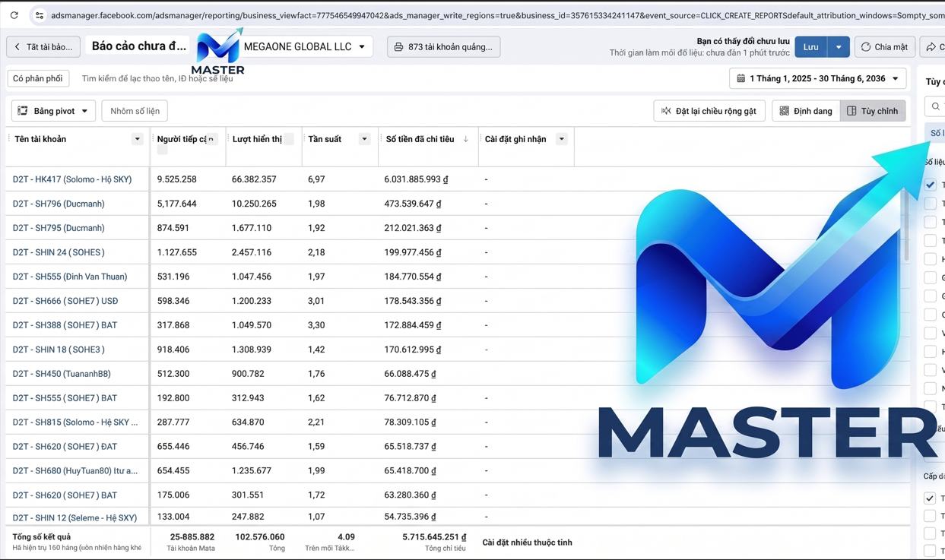Click the share arrow icon at top right
Image resolution: width=945 pixels, height=560 pixels.
(x=931, y=47)
